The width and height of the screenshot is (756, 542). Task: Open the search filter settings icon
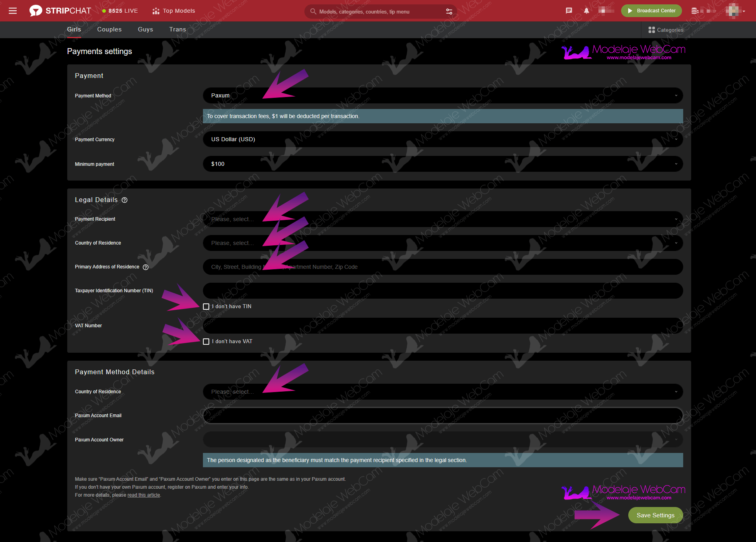[449, 12]
